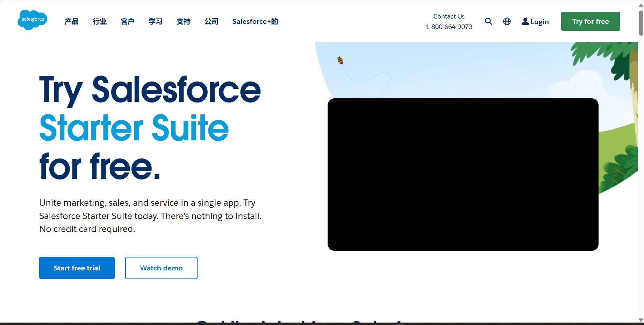The height and width of the screenshot is (325, 644).
Task: Open the 学习 navigation menu
Action: tap(155, 21)
